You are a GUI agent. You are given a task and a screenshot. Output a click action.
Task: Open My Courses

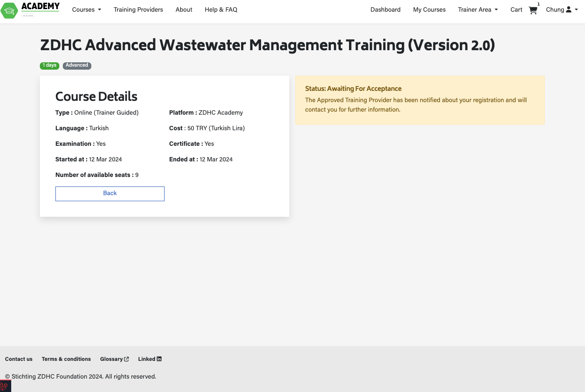tap(429, 10)
